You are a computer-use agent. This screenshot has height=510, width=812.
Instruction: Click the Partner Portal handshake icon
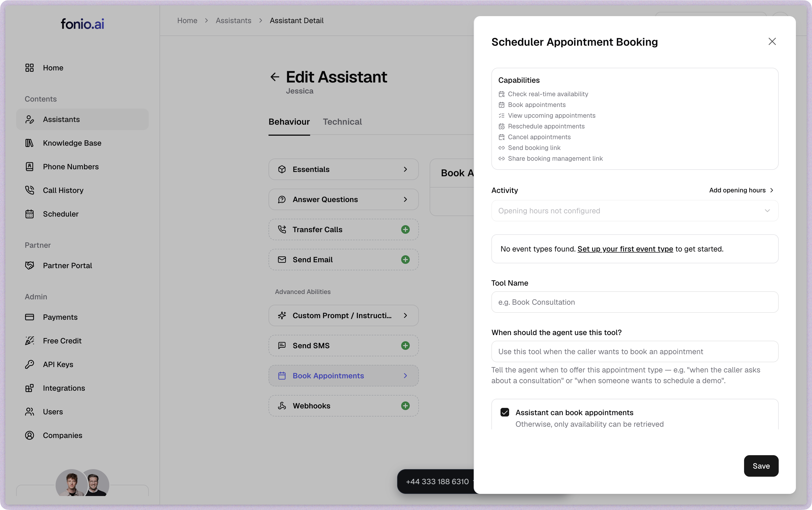(29, 265)
